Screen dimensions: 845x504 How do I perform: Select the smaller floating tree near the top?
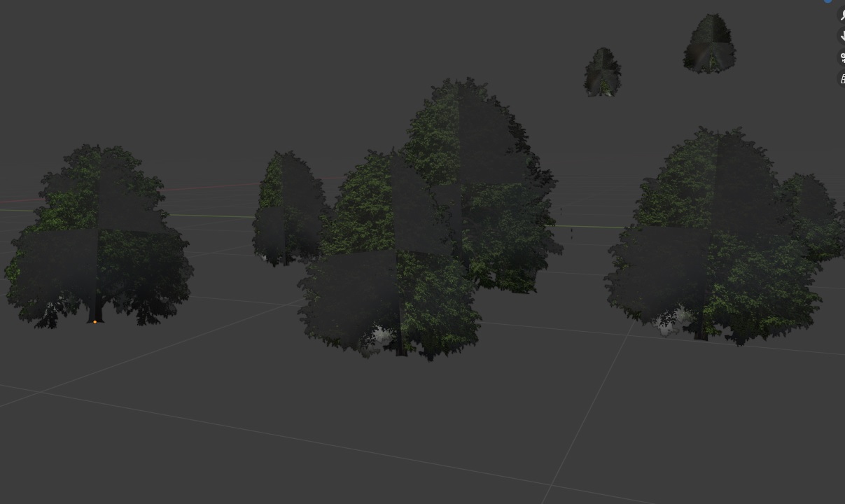[602, 72]
